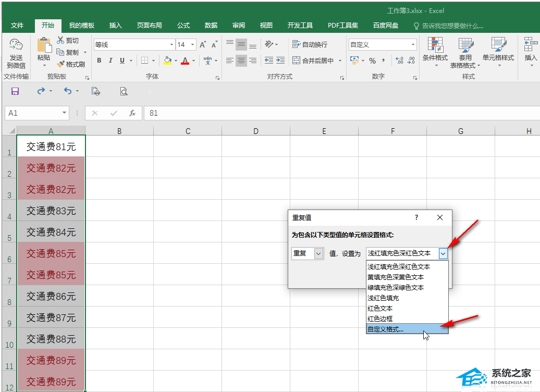Click 发送到微信 send to WeChat button
540x392 pixels.
(16, 52)
